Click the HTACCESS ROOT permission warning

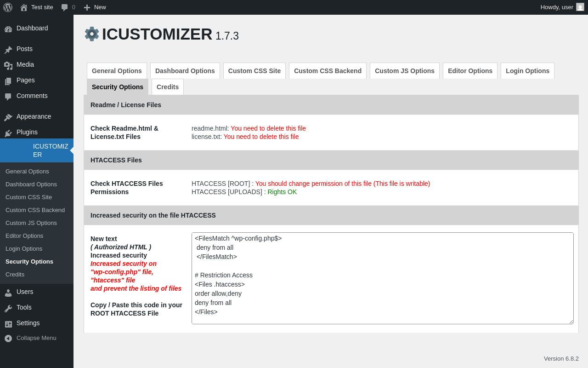point(343,184)
